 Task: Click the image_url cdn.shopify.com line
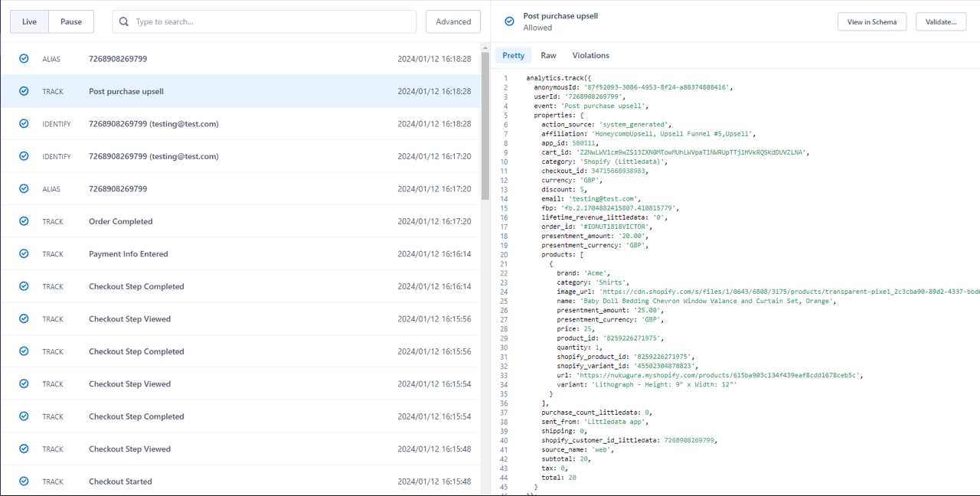pos(768,292)
